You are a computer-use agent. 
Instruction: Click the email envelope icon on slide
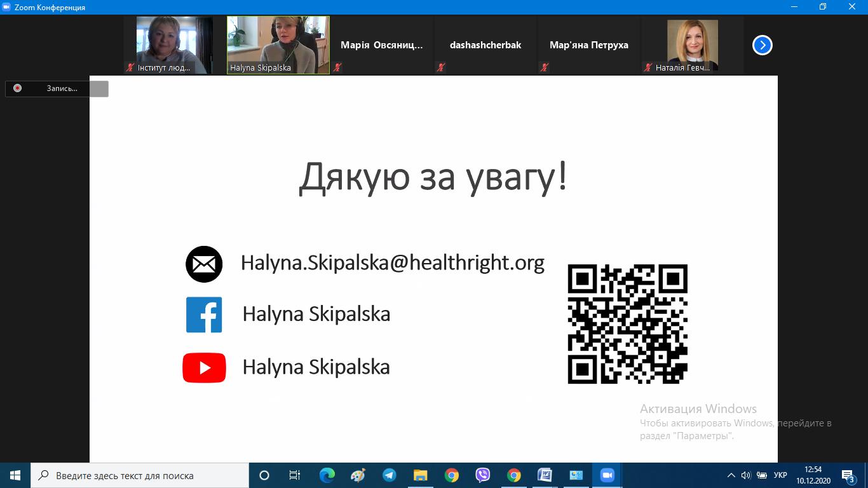(204, 264)
